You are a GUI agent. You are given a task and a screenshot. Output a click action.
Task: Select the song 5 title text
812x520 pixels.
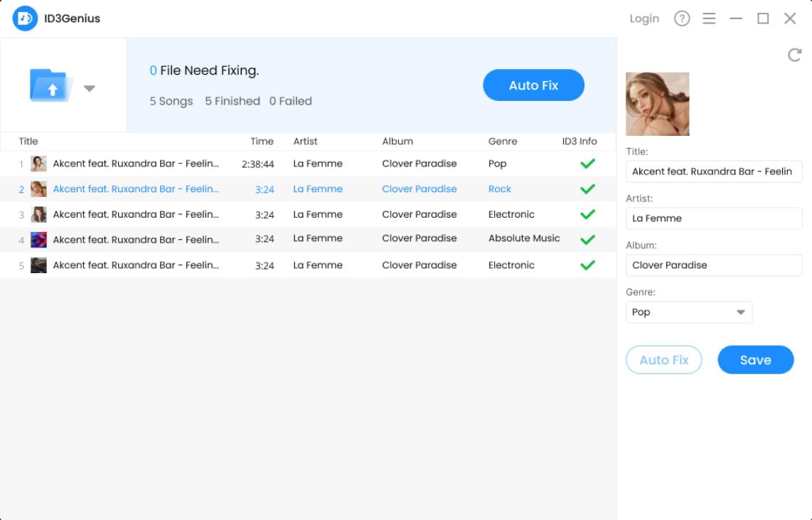pos(136,265)
